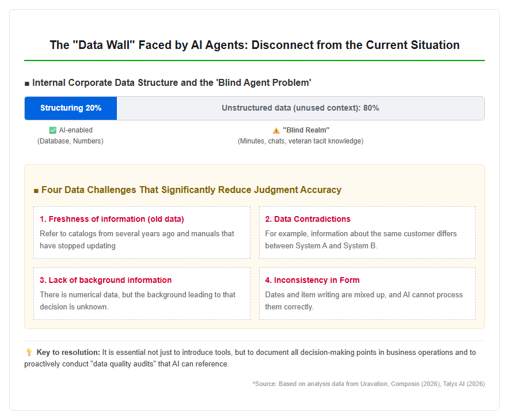Click the square bullet before Internal Corporate Data Structure
The height and width of the screenshot is (420, 509).
point(27,84)
